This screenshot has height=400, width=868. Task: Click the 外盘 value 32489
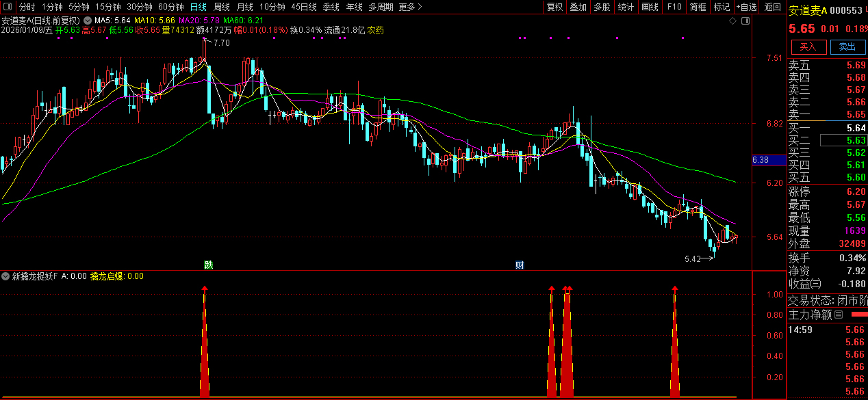(851, 243)
